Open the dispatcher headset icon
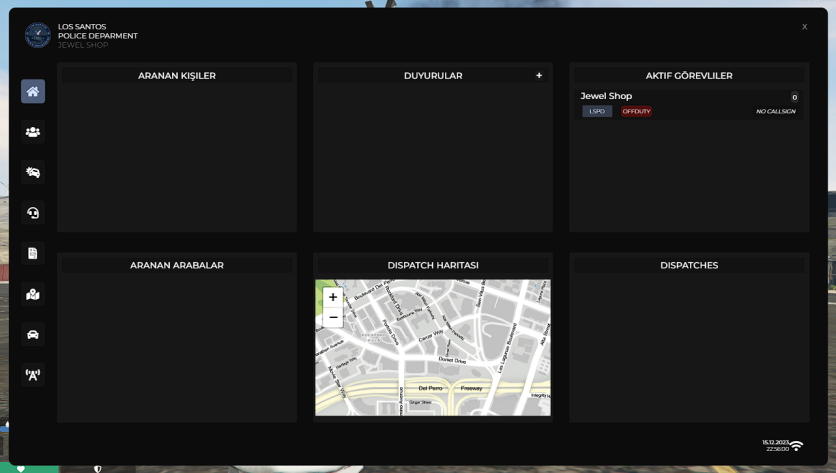Image resolution: width=836 pixels, height=473 pixels. pos(33,213)
